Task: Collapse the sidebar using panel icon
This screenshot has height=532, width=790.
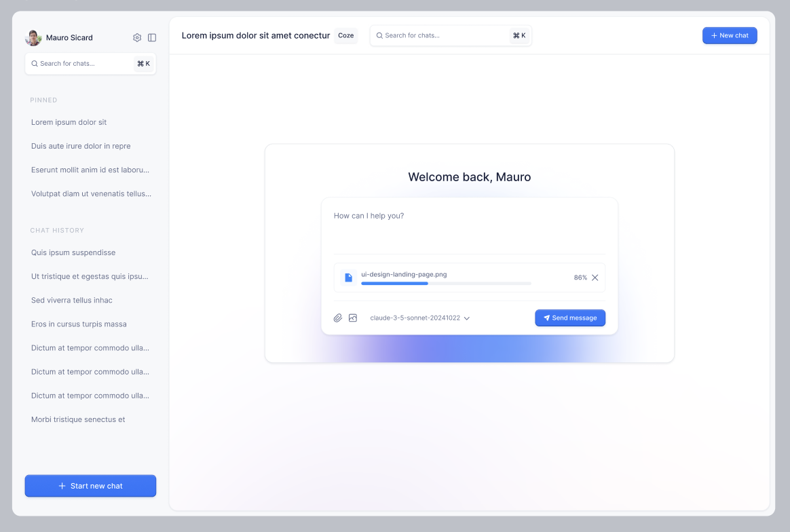Action: (152, 38)
